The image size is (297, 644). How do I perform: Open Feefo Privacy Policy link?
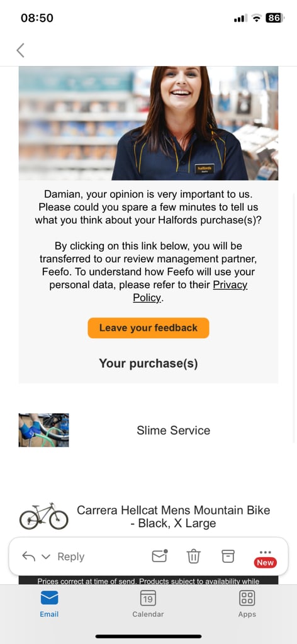[190, 291]
